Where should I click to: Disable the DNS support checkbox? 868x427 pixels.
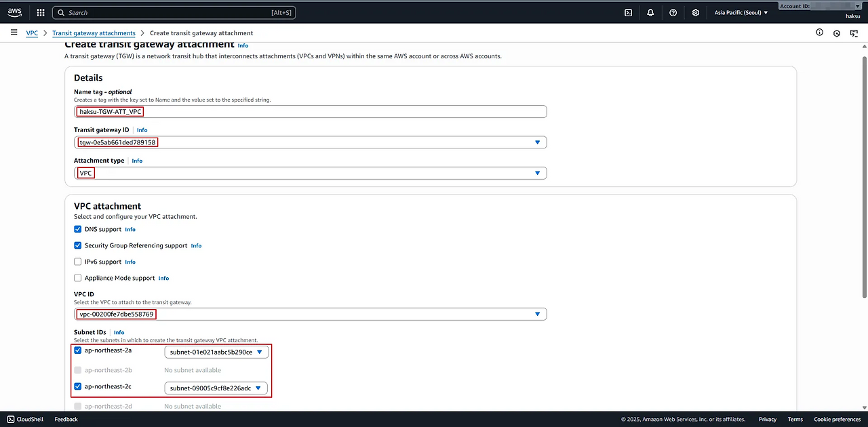click(77, 229)
